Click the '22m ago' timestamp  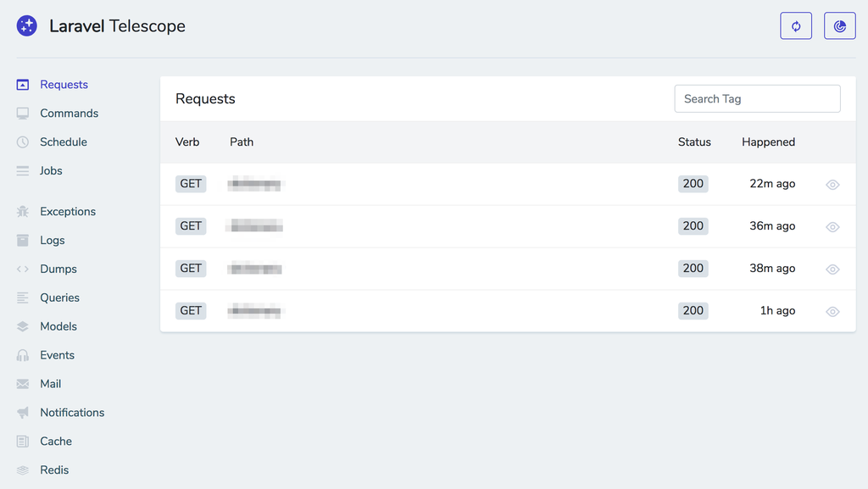tap(772, 184)
